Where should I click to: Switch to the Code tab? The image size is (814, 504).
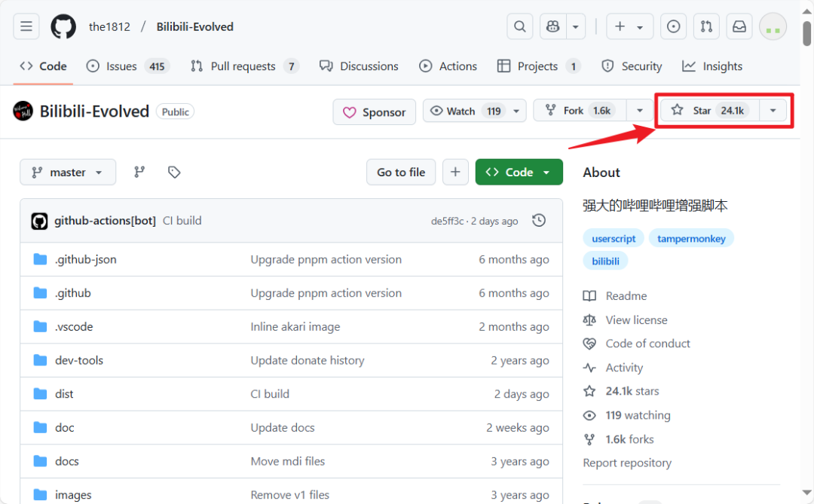click(x=44, y=66)
